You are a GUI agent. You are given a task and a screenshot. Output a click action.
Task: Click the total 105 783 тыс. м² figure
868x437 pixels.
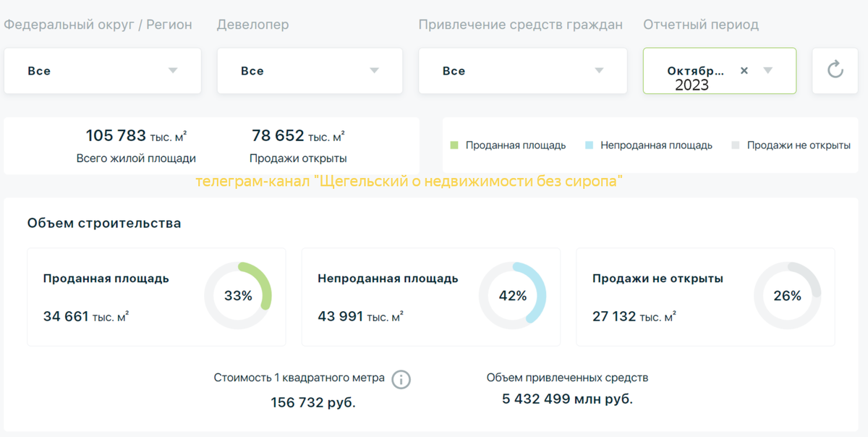136,135
